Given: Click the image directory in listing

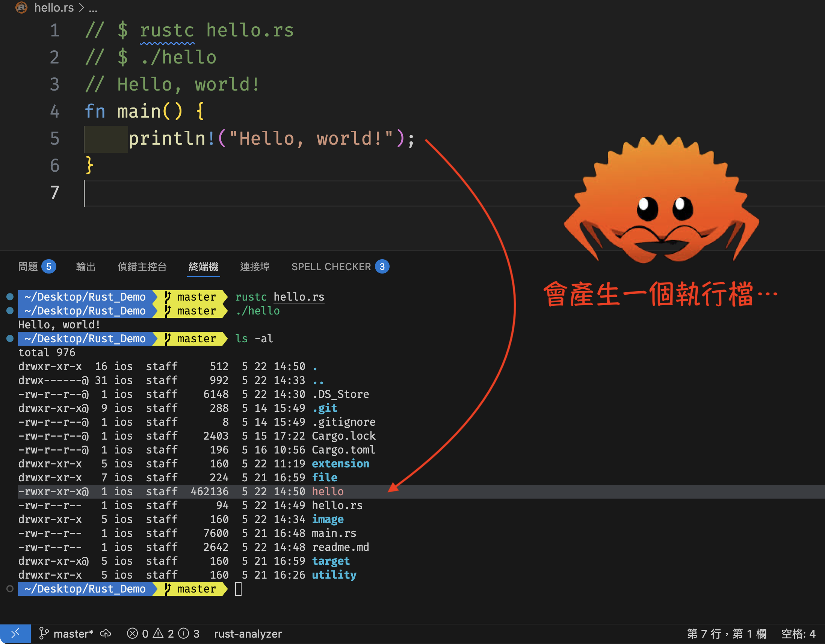Looking at the screenshot, I should [x=328, y=519].
